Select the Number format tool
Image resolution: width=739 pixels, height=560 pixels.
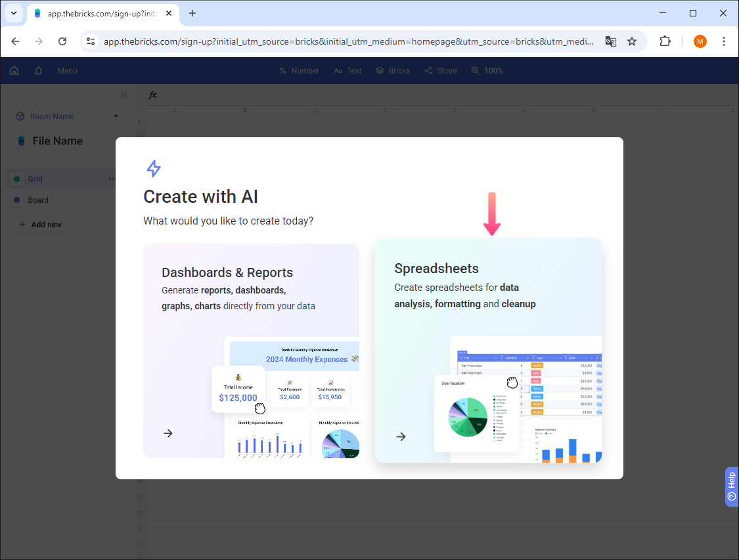pos(300,71)
